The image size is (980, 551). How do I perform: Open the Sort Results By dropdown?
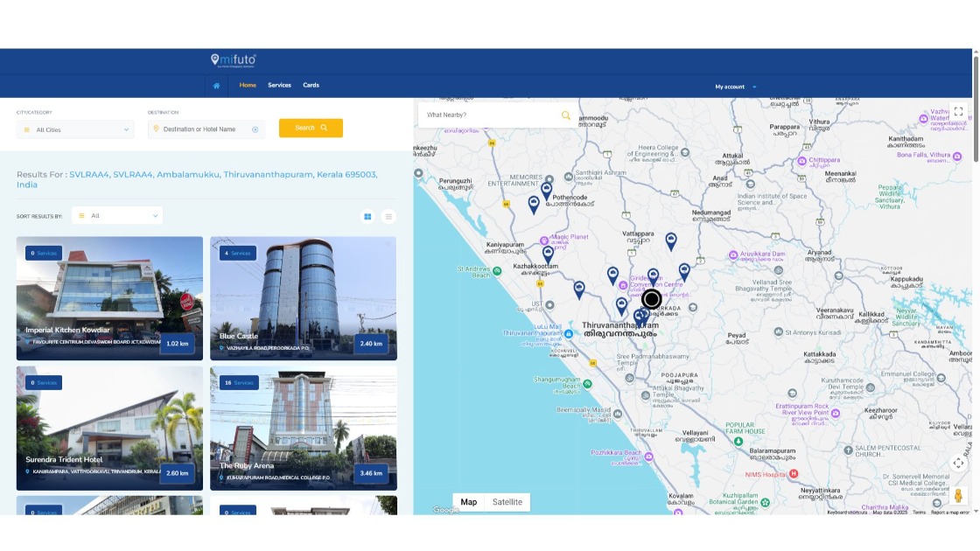[x=117, y=215]
